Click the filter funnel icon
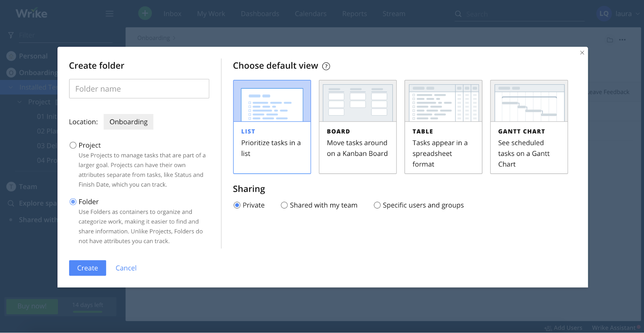644x333 pixels. [11, 35]
